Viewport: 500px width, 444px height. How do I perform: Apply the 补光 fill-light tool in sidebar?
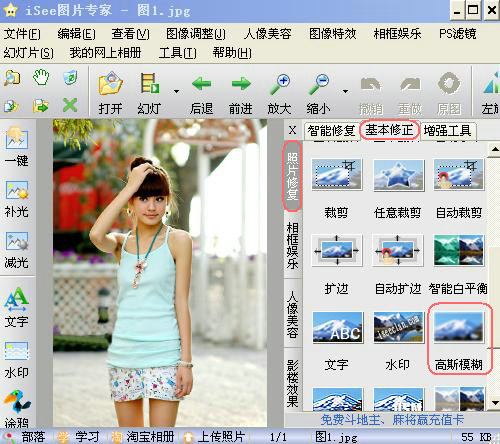17,199
